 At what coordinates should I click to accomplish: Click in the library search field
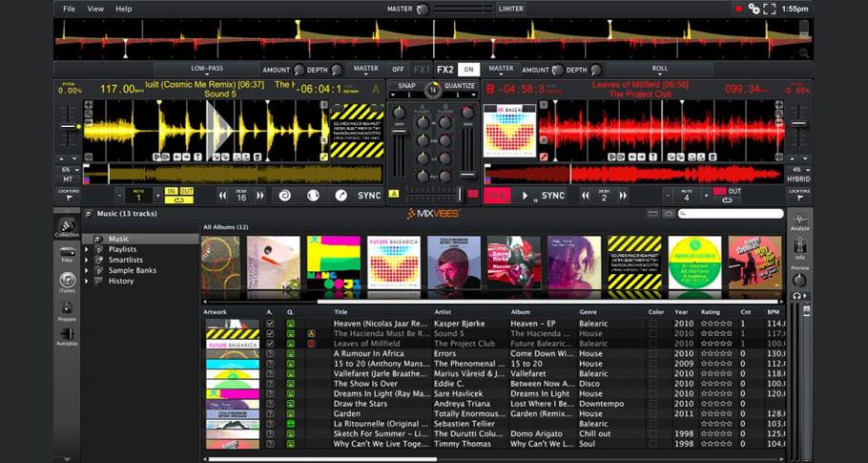[731, 213]
